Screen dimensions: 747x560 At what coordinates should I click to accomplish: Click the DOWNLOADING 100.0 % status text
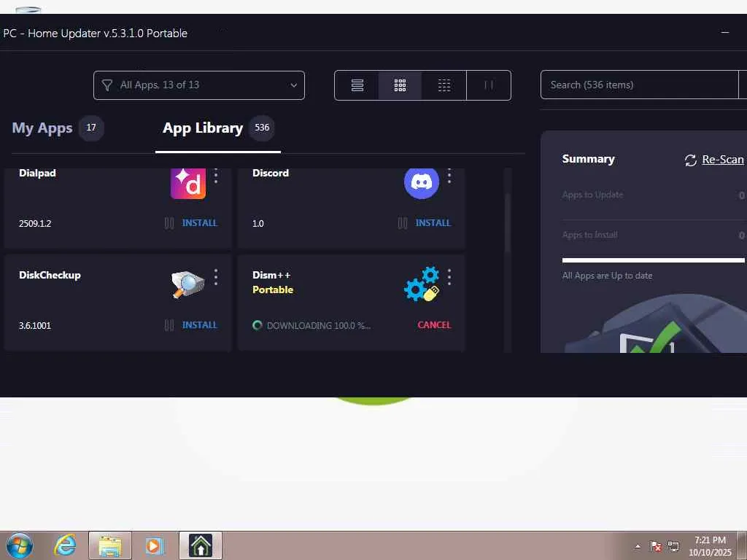[318, 326]
